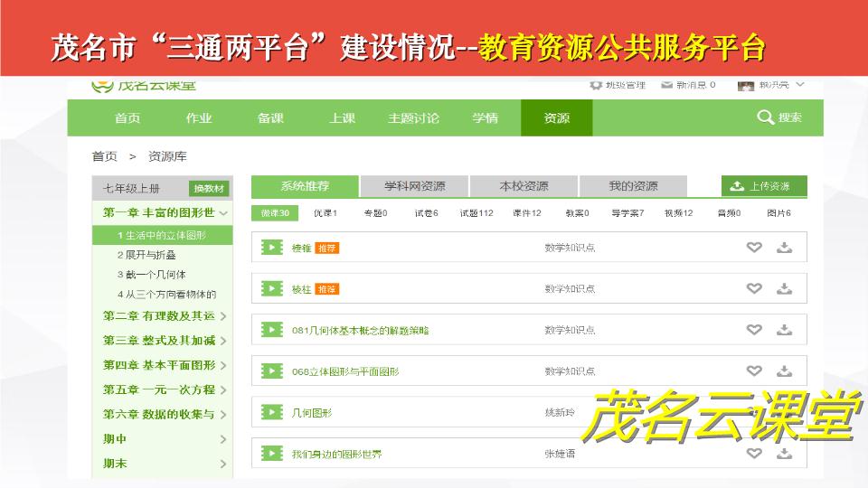The height and width of the screenshot is (488, 868).
Task: Download the 棱锥 resource
Action: (784, 248)
